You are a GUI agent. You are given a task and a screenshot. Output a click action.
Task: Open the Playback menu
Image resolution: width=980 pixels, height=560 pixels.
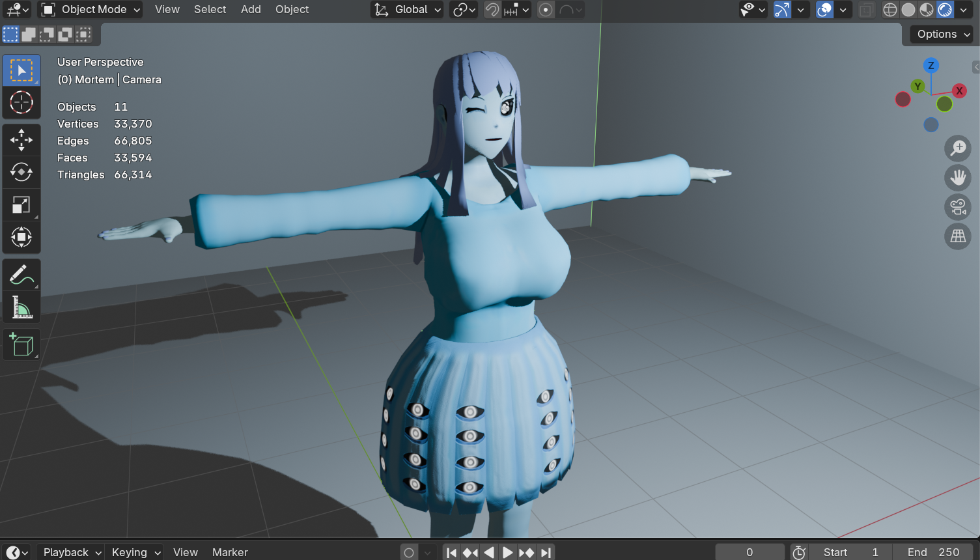click(70, 552)
